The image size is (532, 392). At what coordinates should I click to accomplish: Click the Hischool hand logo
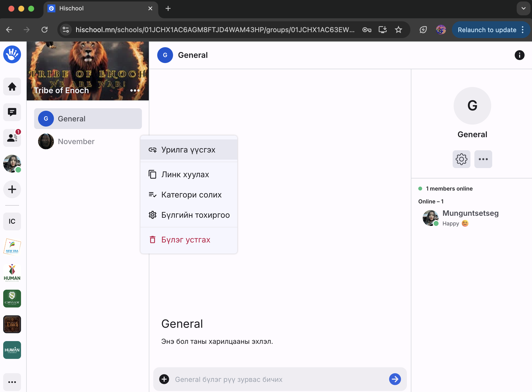[12, 54]
